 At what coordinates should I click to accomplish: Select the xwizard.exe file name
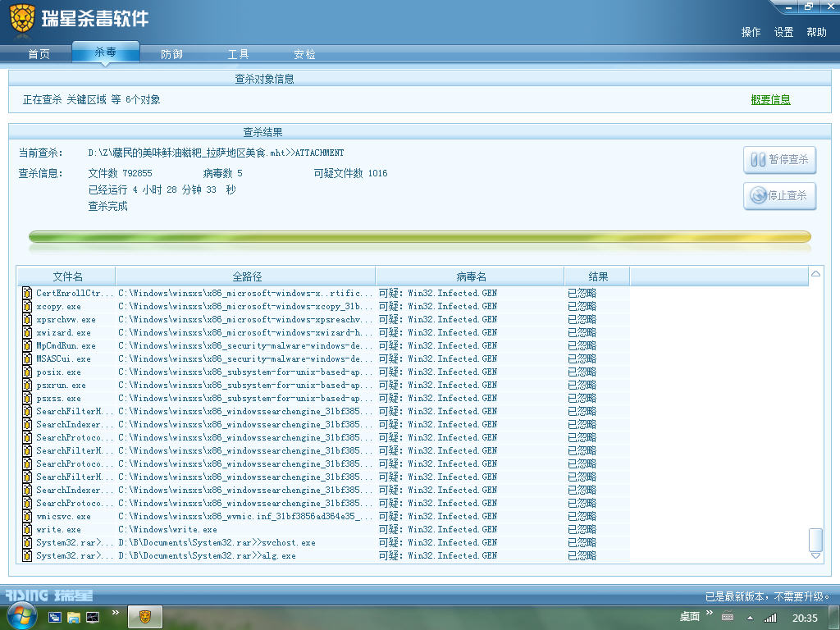[x=63, y=333]
